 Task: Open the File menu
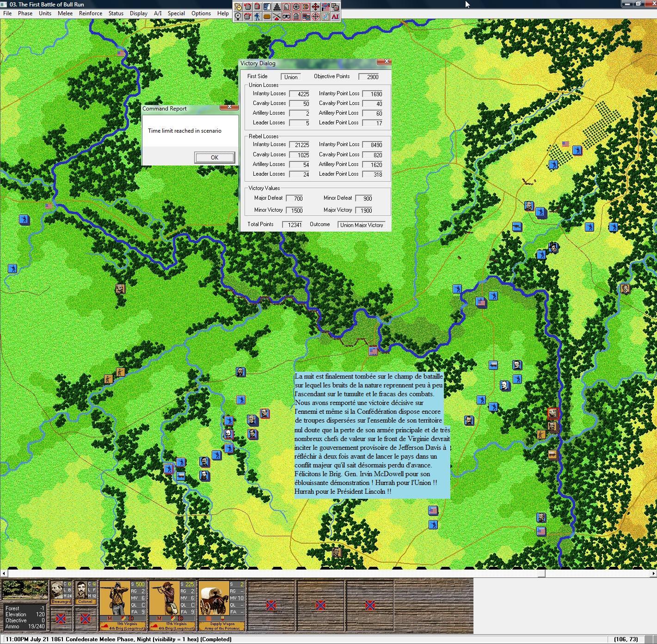7,13
